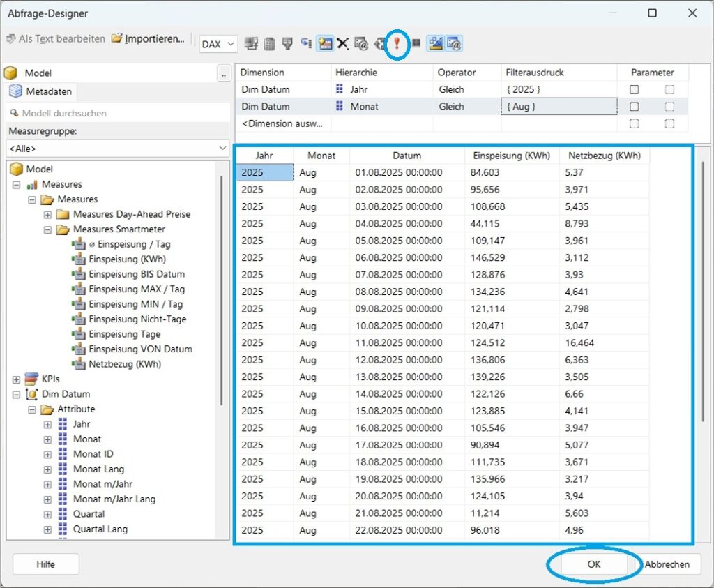Collapse the Measures Smartmeter folder
The width and height of the screenshot is (714, 588).
(47, 229)
